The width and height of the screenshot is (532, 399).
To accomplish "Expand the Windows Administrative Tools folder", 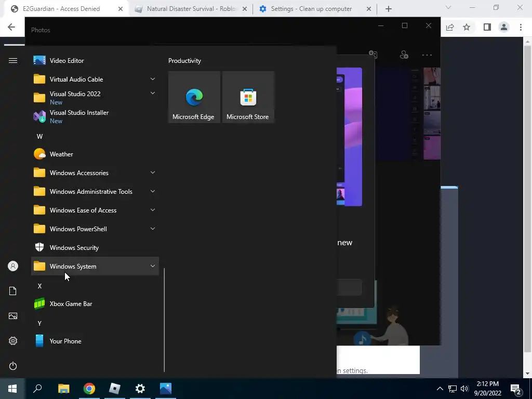I will 95,192.
